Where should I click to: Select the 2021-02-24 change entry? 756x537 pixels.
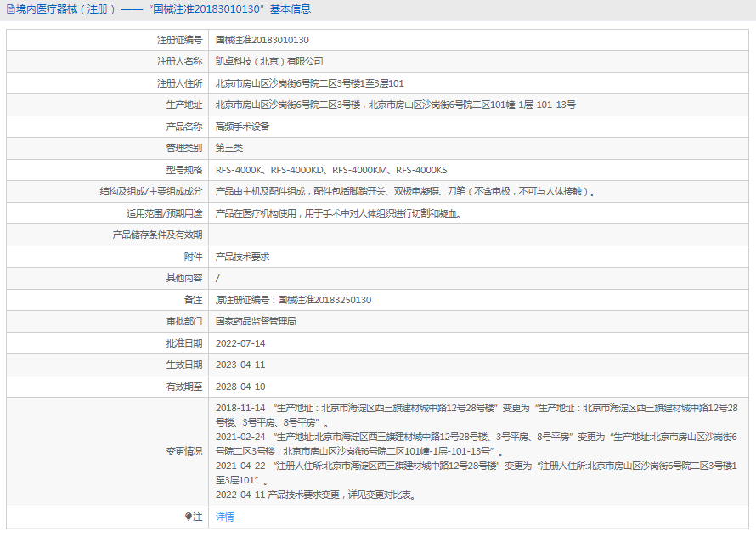(x=477, y=444)
